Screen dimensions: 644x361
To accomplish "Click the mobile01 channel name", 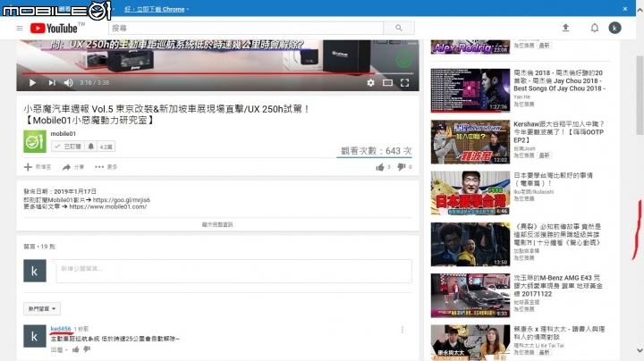I will coord(64,134).
